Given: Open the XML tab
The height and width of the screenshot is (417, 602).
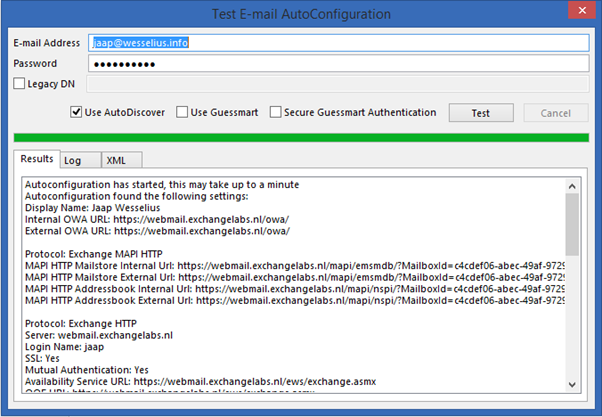Looking at the screenshot, I should [x=116, y=160].
